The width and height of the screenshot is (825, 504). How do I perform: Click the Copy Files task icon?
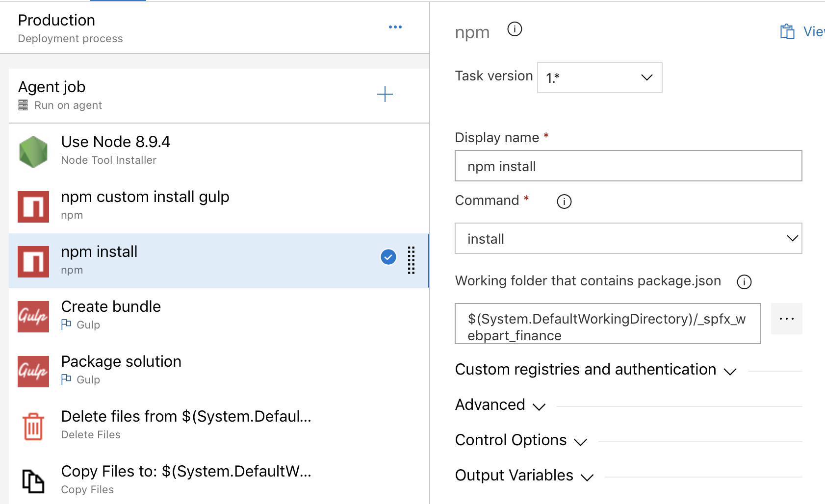pos(33,481)
